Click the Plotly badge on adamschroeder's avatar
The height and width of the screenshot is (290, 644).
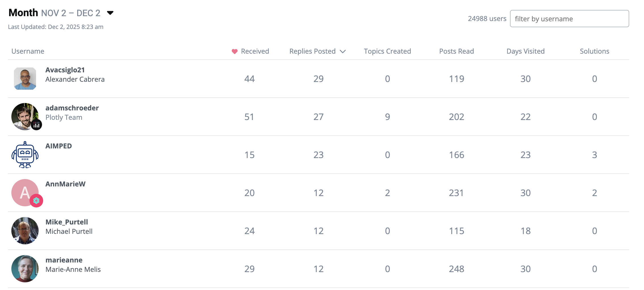coord(36,125)
